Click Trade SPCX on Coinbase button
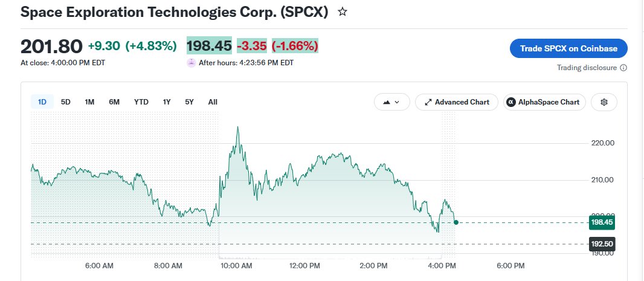This screenshot has height=281, width=644. (568, 48)
